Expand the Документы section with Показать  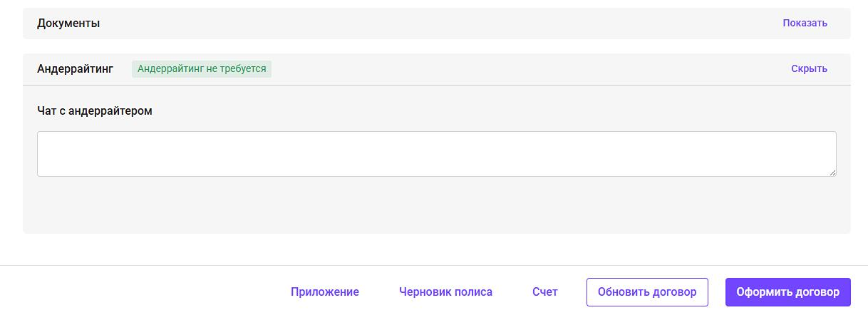point(805,23)
